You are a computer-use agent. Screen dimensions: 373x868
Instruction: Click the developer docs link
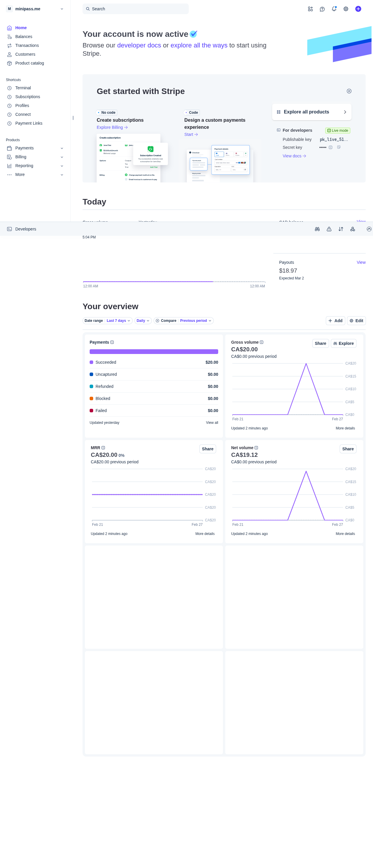click(x=139, y=45)
